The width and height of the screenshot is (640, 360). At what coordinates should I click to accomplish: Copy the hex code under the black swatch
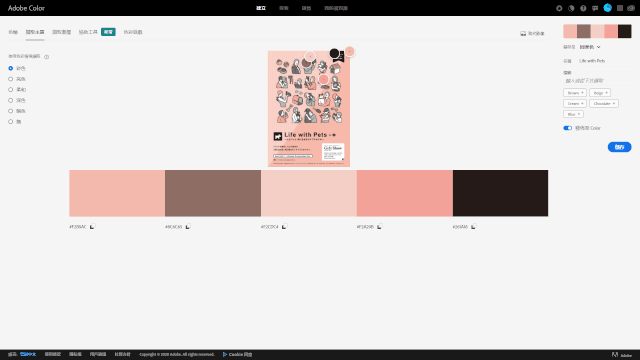pyautogui.click(x=473, y=227)
